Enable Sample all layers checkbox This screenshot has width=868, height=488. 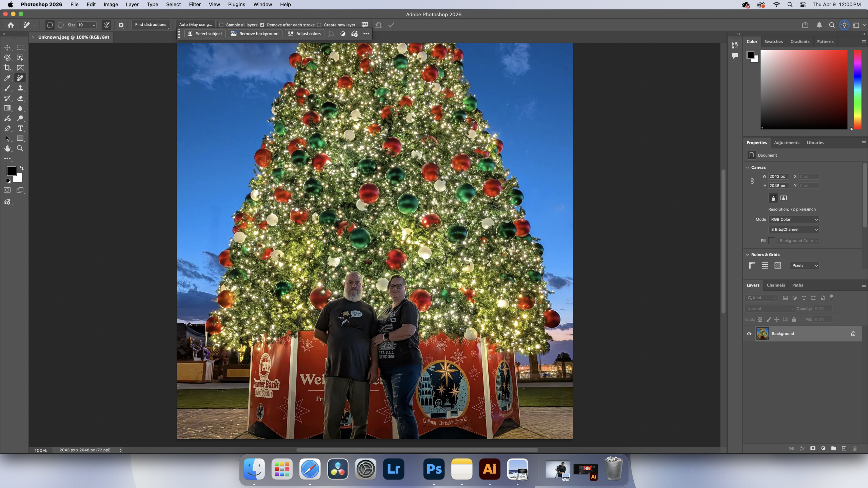(x=221, y=25)
